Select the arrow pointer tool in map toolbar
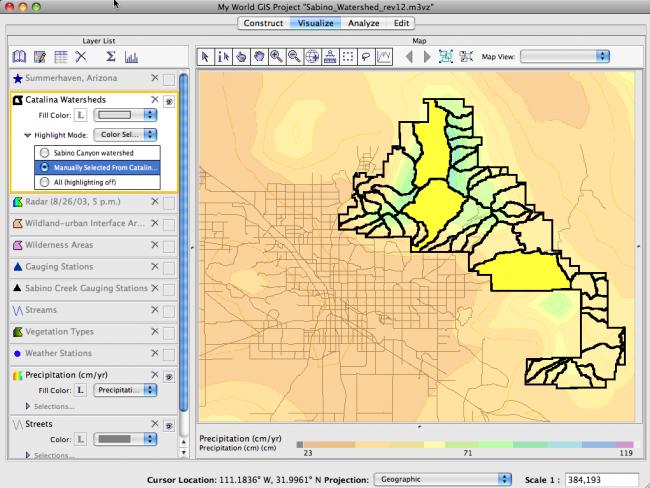 click(x=207, y=57)
